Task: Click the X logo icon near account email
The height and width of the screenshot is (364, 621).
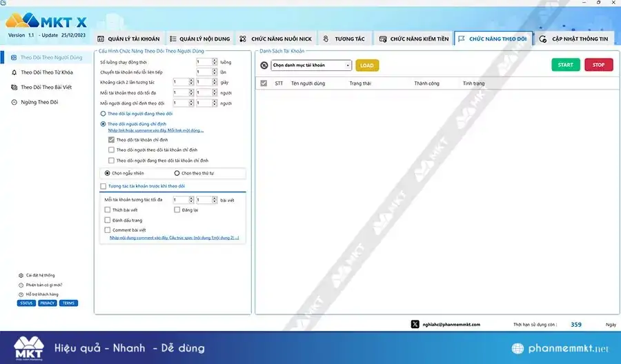Action: [415, 324]
